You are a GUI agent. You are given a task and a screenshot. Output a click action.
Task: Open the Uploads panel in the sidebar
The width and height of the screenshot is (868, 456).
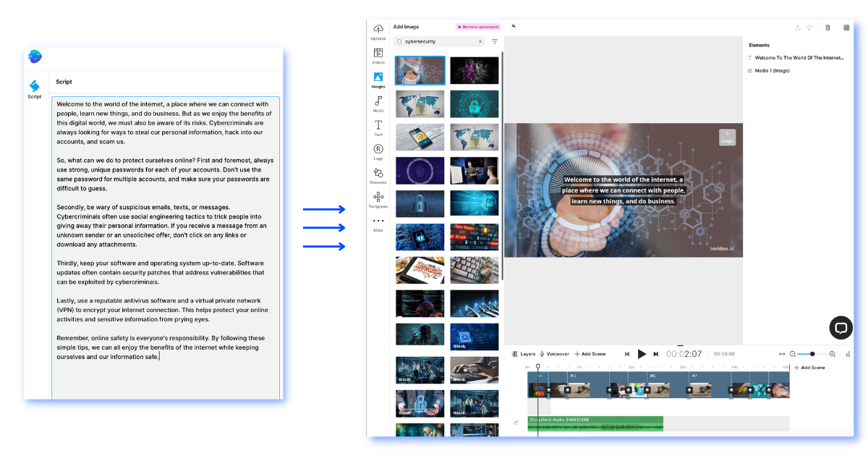378,30
